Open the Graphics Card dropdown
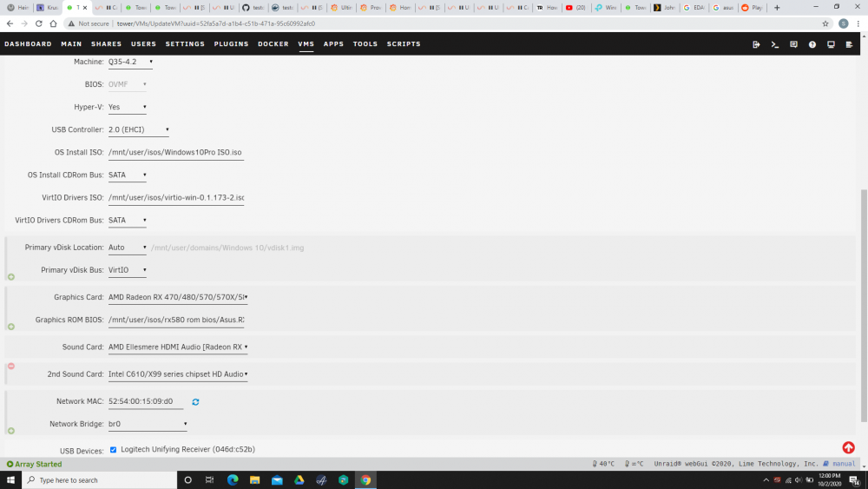Screen dimensions: 868x489 click(x=178, y=297)
